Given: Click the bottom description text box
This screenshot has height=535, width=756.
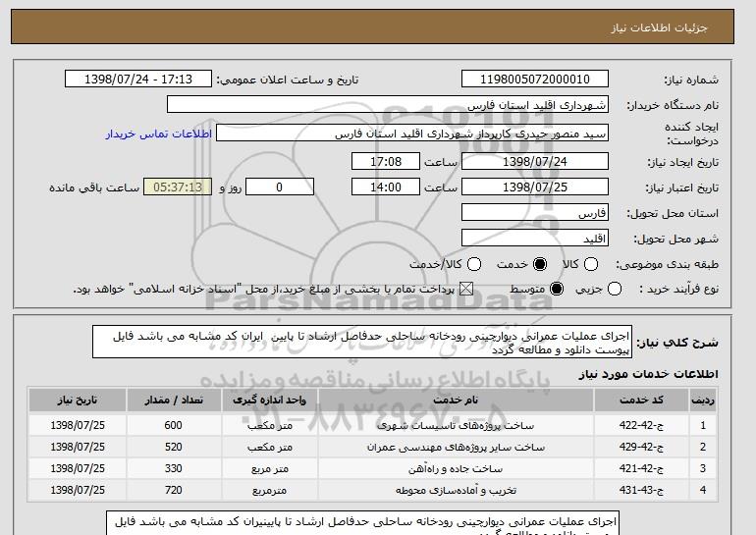Looking at the screenshot, I should (362, 524).
